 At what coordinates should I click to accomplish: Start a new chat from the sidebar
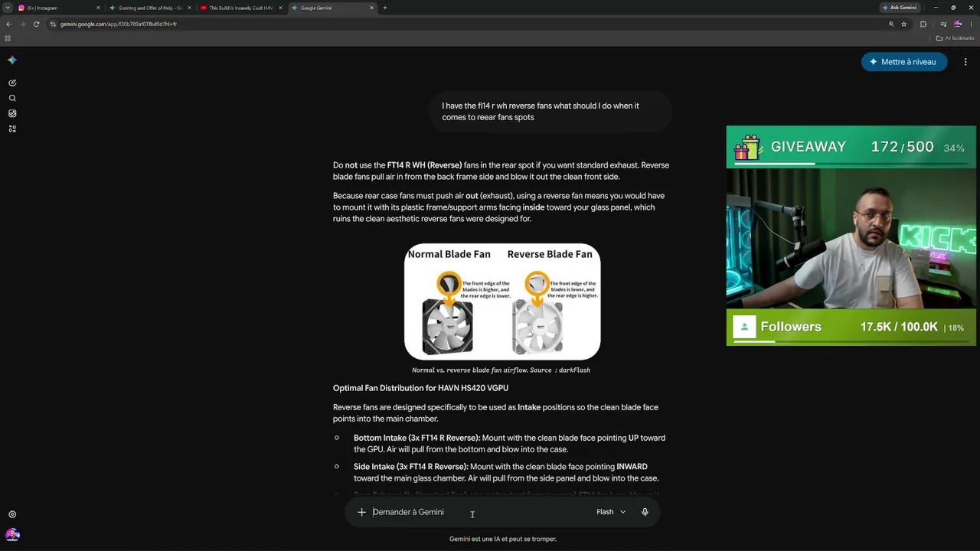pyautogui.click(x=12, y=83)
